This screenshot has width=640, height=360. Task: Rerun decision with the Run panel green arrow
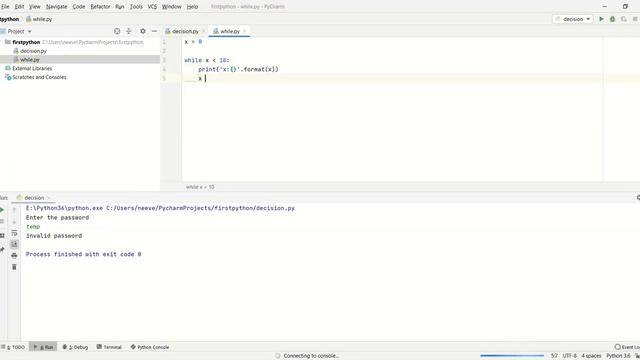(2, 210)
